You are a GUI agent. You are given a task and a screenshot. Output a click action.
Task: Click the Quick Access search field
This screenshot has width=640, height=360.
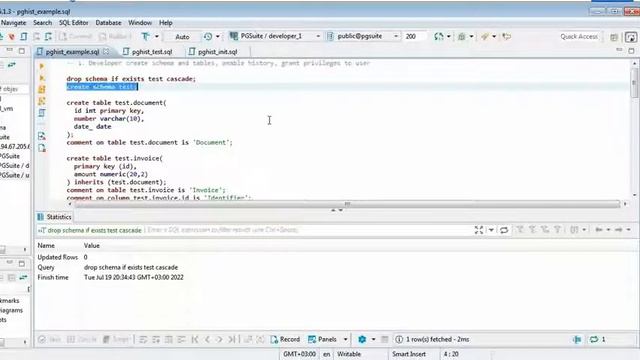(x=579, y=37)
